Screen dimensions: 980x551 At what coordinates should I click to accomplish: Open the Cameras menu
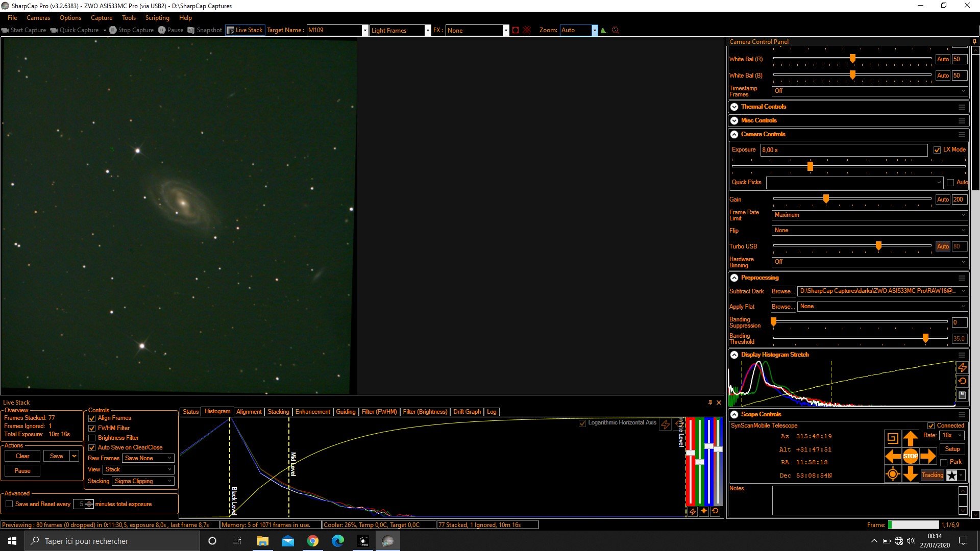(38, 18)
